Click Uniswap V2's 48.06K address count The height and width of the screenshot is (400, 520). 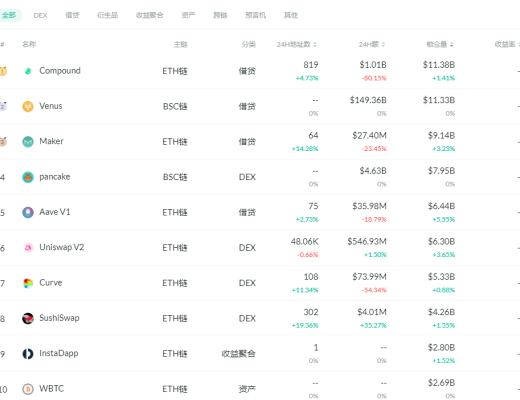[x=304, y=241]
